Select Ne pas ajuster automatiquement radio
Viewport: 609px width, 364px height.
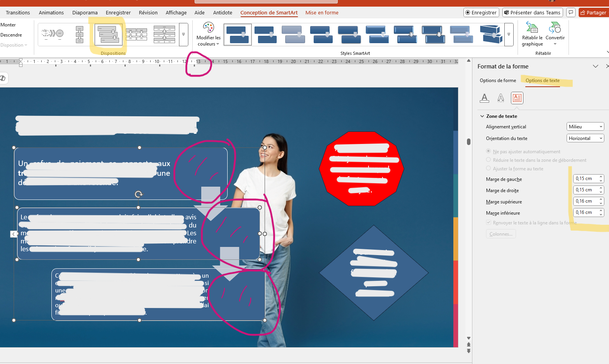click(488, 151)
